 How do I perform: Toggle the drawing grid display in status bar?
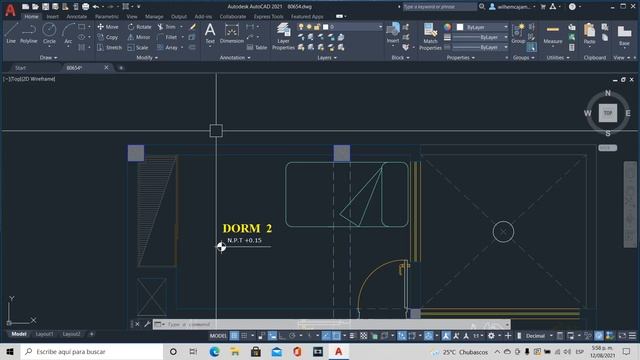(234, 336)
